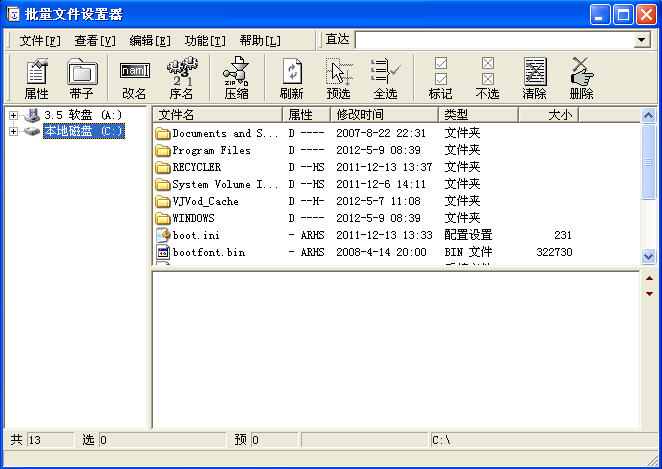Click the 2007-8-22 22:31 timestamp

[381, 133]
